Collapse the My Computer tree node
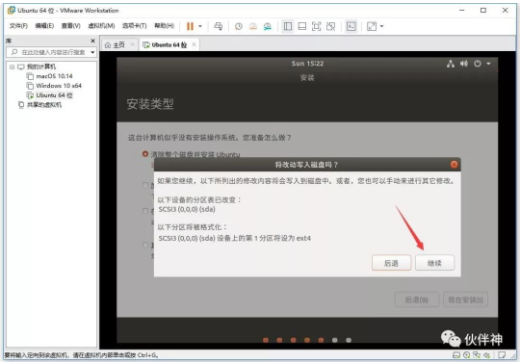The image size is (521, 362). click(x=12, y=67)
